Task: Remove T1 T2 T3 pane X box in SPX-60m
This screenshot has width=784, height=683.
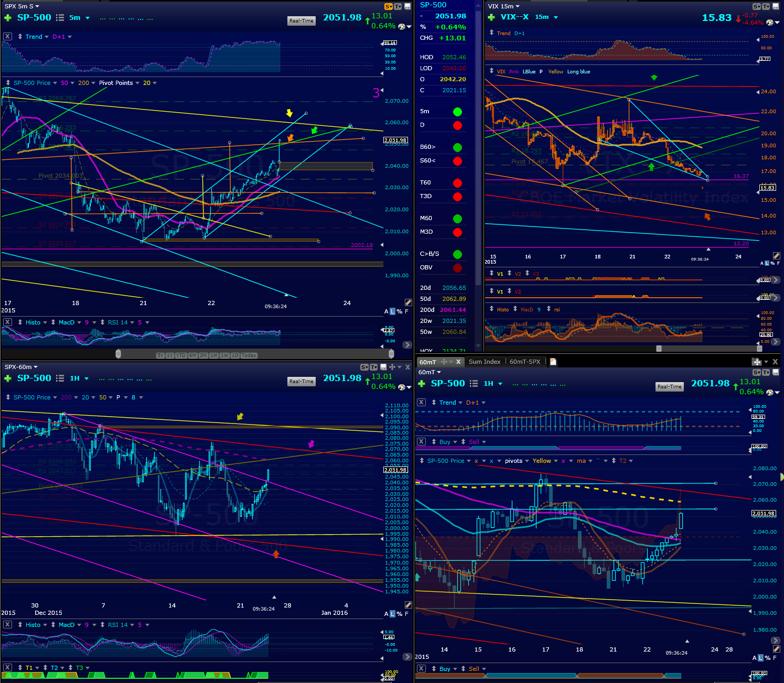Action: (7, 668)
